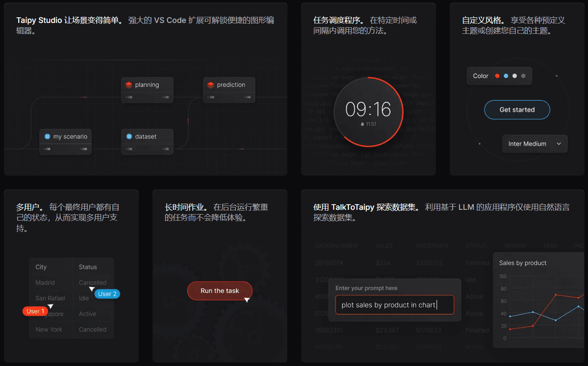Click the Cancelled status in Madrid row

(x=92, y=283)
